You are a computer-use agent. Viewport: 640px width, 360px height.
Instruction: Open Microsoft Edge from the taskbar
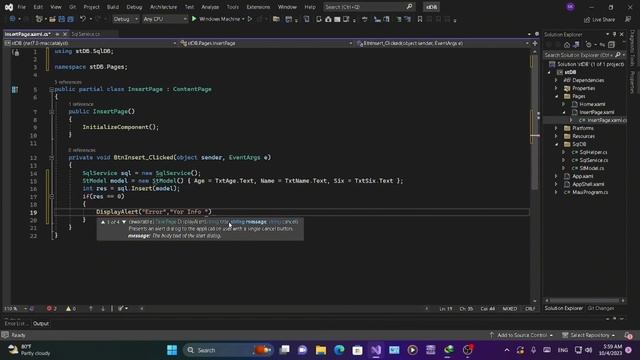point(339,350)
